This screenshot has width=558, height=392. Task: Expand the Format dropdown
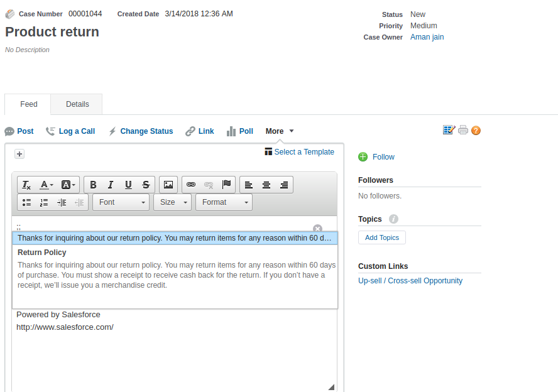224,202
